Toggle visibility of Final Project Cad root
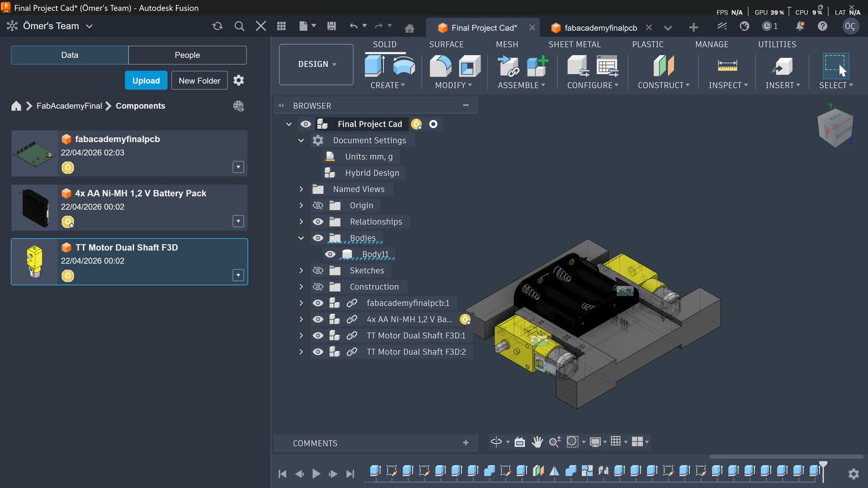The height and width of the screenshot is (488, 868). pos(306,124)
